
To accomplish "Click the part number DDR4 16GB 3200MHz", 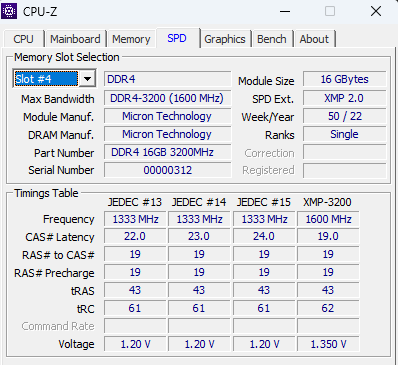I will click(x=167, y=152).
